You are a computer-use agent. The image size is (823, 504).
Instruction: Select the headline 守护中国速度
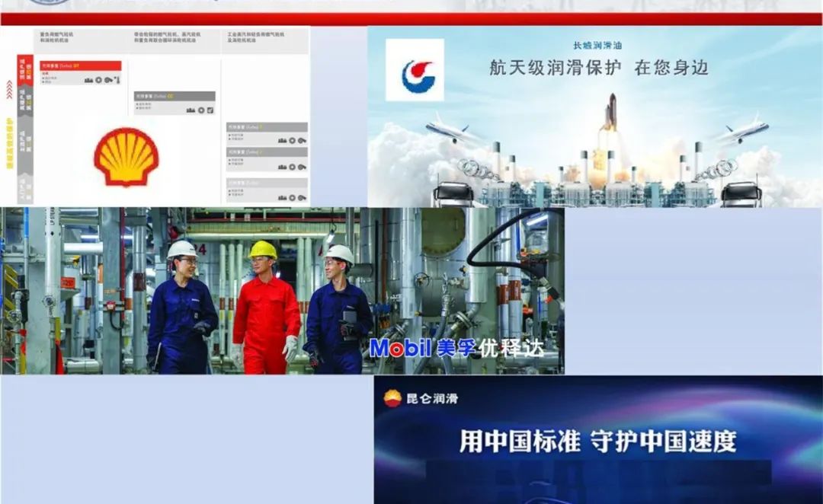pyautogui.click(x=664, y=441)
